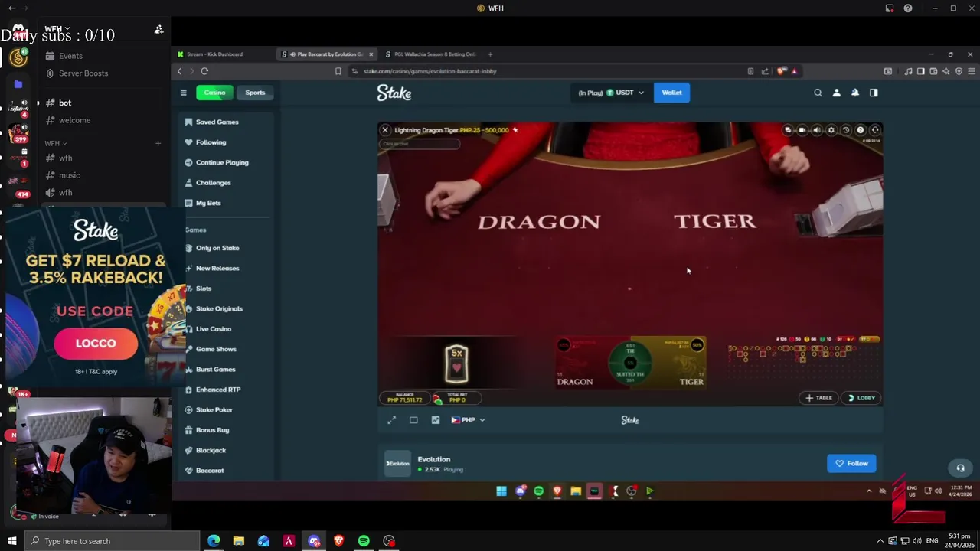980x551 pixels.
Task: Open Enhanced RTP category
Action: [218, 390]
